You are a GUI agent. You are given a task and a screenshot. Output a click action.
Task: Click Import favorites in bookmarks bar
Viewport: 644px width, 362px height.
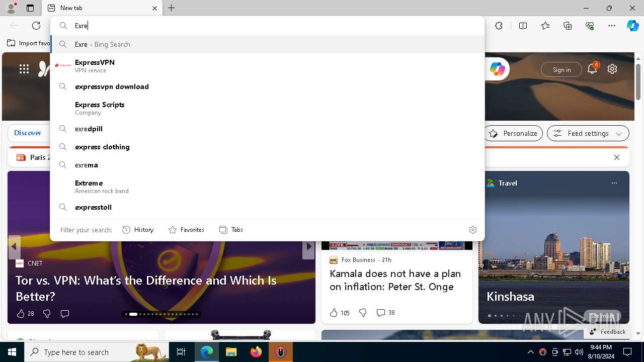[29, 43]
